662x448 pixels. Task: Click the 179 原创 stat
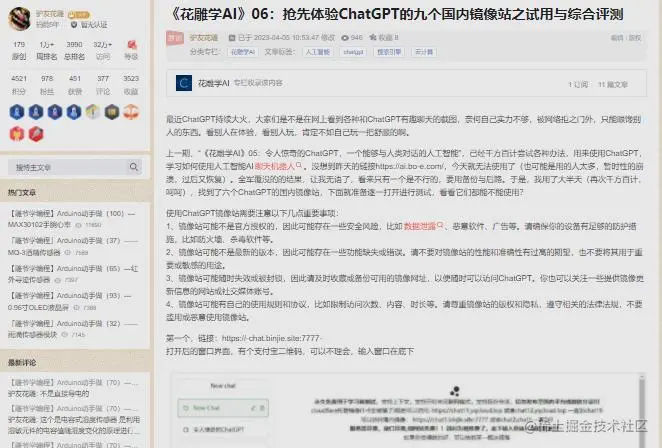(19, 50)
